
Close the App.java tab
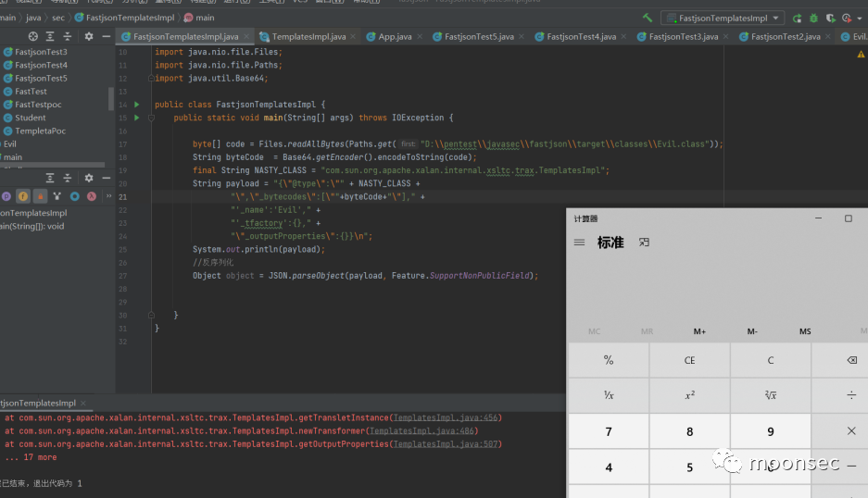coord(420,36)
